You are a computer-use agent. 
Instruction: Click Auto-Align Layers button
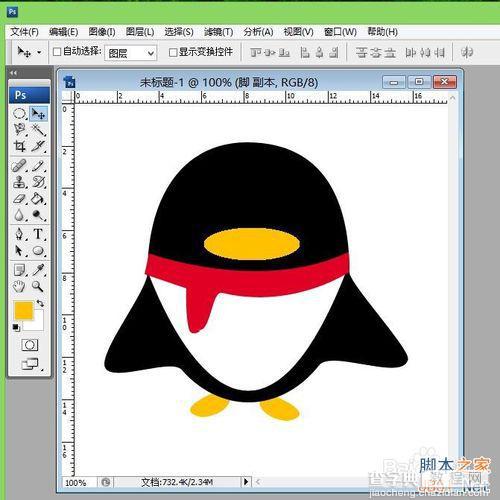tap(467, 52)
